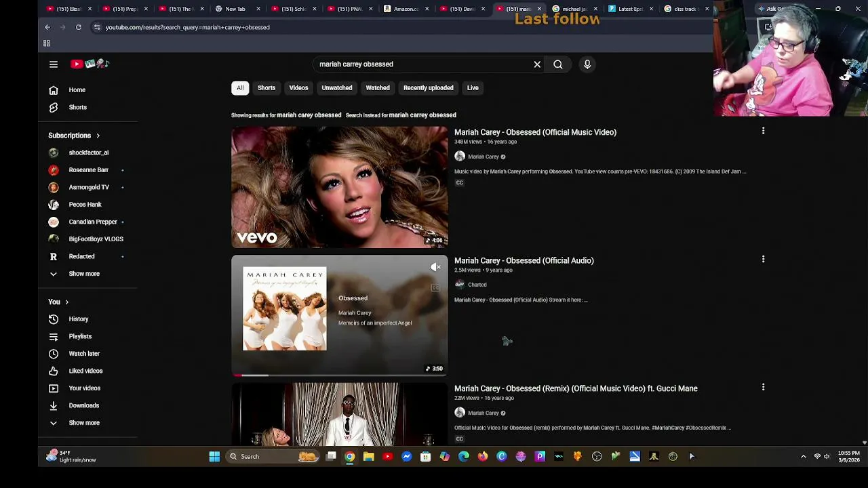The image size is (868, 488).
Task: Open Asmongold TV subscription channel
Action: (x=88, y=187)
